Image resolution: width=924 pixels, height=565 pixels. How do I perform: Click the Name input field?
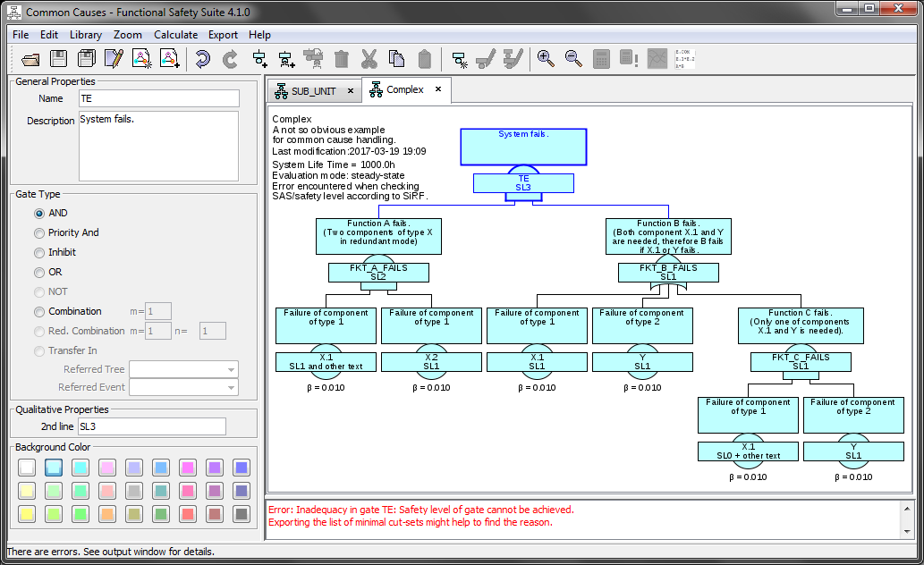(x=158, y=98)
